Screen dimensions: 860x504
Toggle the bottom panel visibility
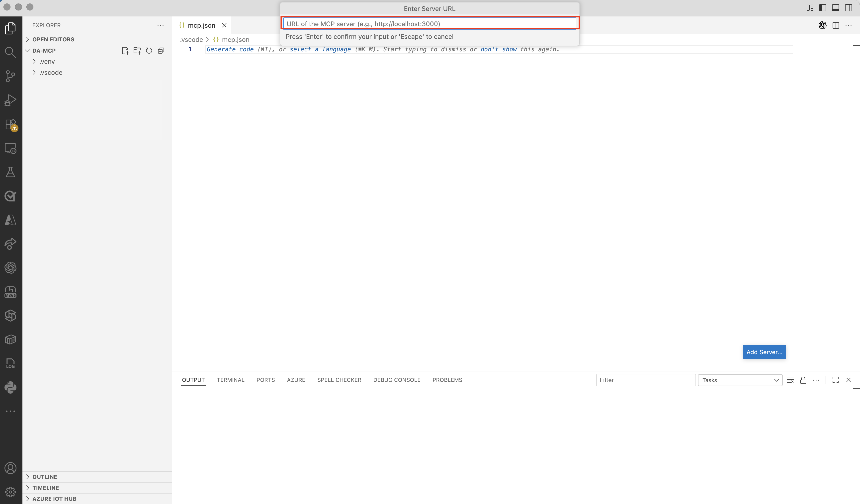pos(835,7)
